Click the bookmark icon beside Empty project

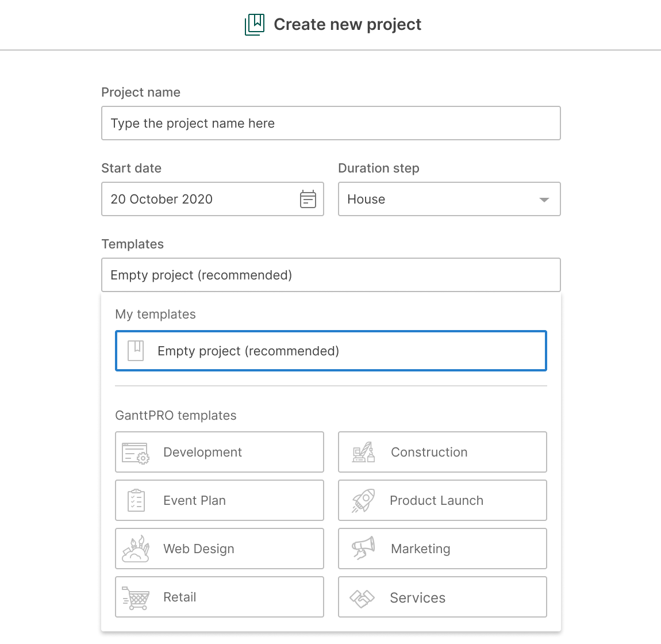(136, 351)
